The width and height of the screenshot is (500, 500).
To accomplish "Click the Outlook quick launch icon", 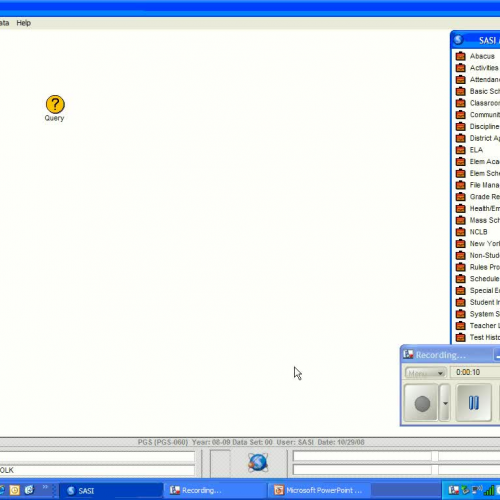I will [15, 490].
